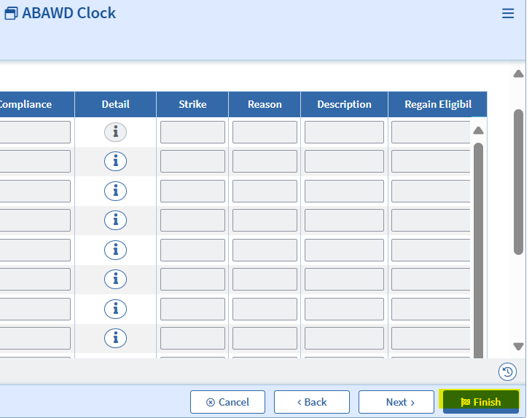Open Detail info icon in second row
This screenshot has height=418, width=532.
(115, 162)
